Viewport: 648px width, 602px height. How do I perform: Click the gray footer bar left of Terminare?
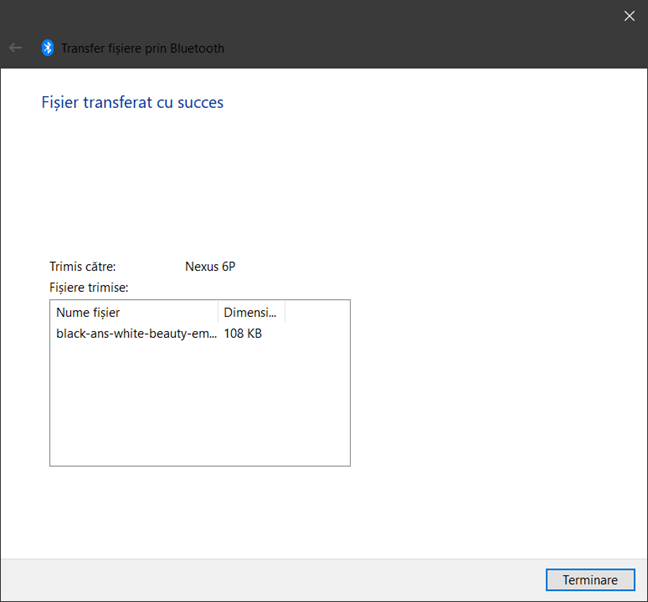270,580
